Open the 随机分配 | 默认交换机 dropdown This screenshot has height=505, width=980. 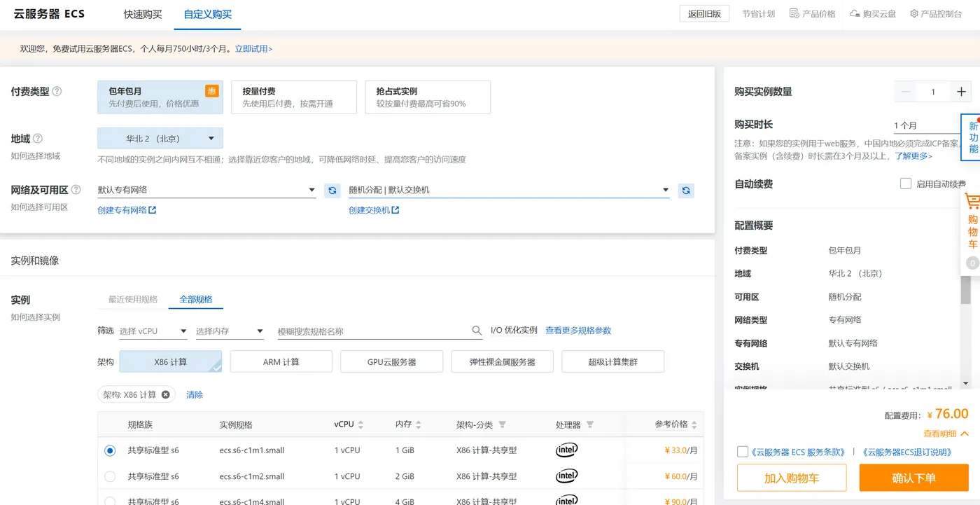click(x=509, y=190)
